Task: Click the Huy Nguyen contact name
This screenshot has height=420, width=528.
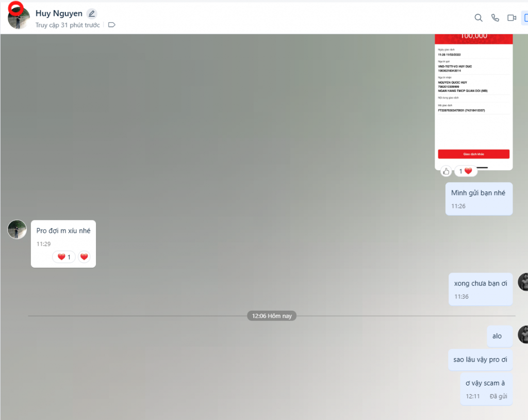Action: pyautogui.click(x=59, y=13)
